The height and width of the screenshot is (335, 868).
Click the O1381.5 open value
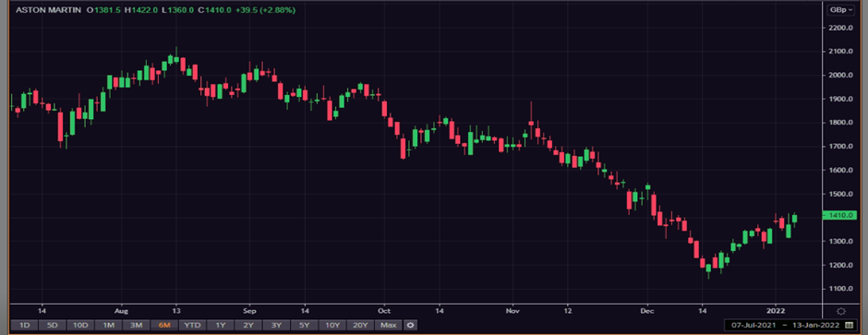pos(103,10)
